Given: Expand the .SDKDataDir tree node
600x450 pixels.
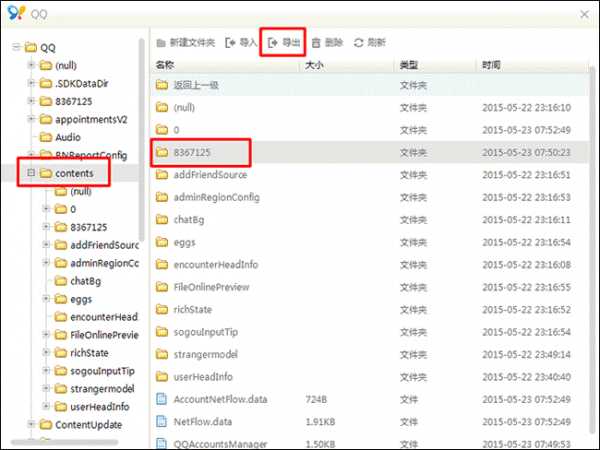Looking at the screenshot, I should click(31, 83).
